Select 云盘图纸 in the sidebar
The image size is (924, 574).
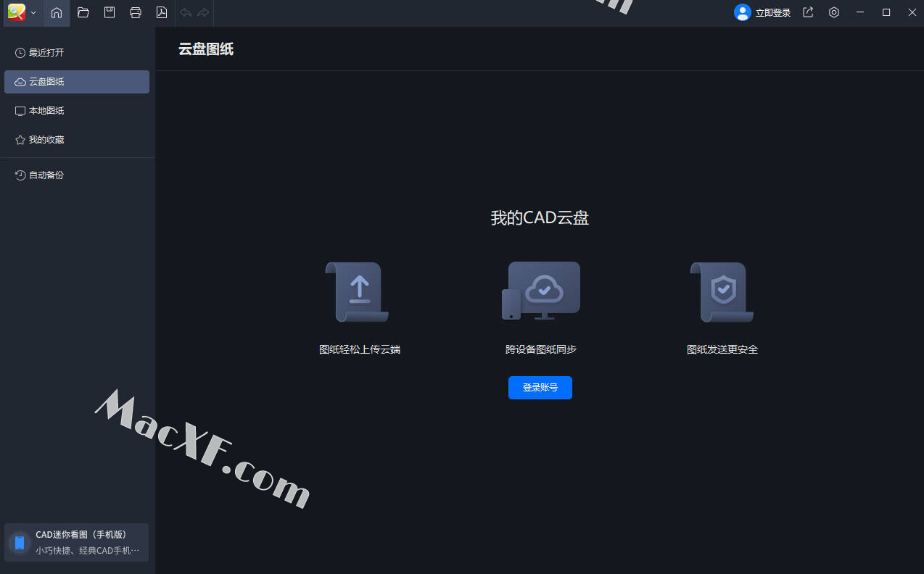(46, 82)
